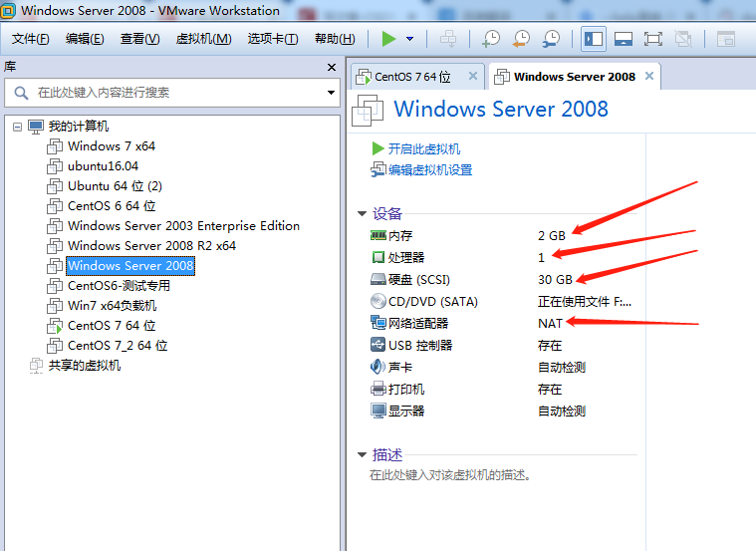Select Win7 x64负载机 virtual machine
This screenshot has width=756, height=551.
click(112, 306)
